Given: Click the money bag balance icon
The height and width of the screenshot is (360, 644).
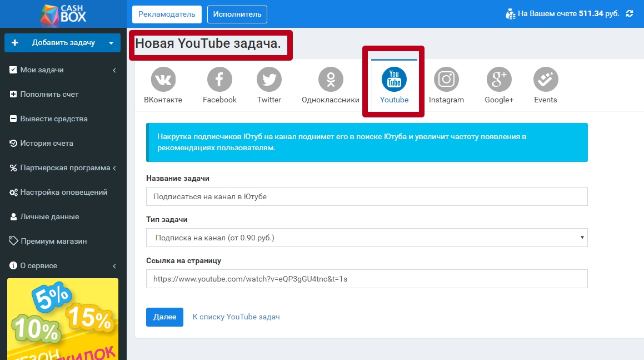Looking at the screenshot, I should tap(511, 14).
